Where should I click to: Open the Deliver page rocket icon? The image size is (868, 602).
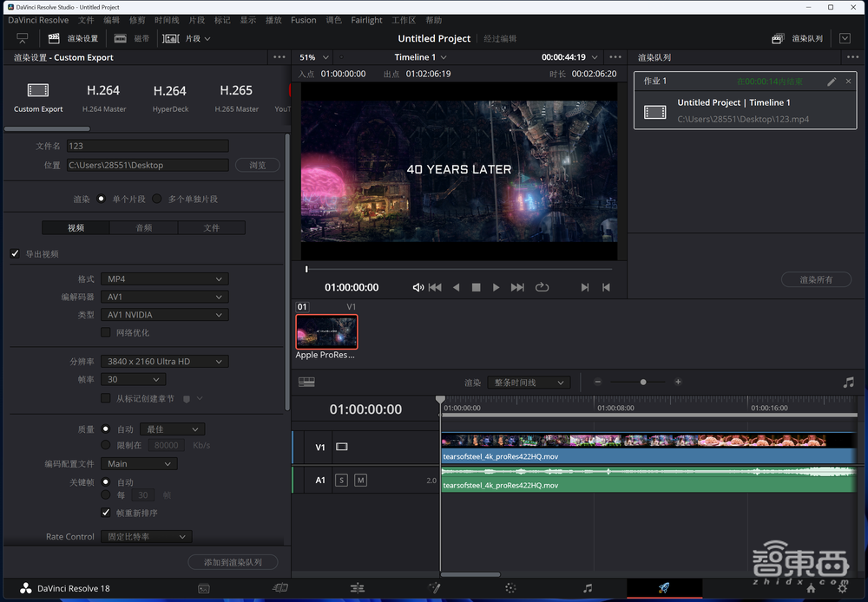[664, 588]
